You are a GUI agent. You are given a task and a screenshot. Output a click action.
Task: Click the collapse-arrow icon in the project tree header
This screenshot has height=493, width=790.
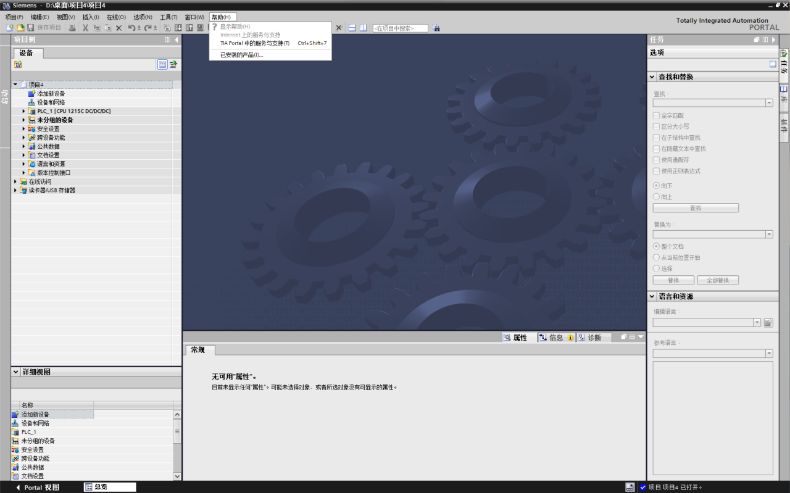click(176, 39)
